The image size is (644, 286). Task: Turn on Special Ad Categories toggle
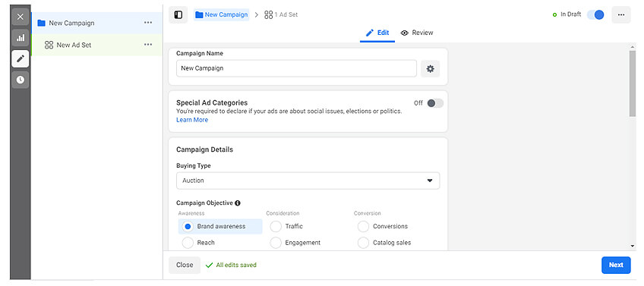(435, 103)
